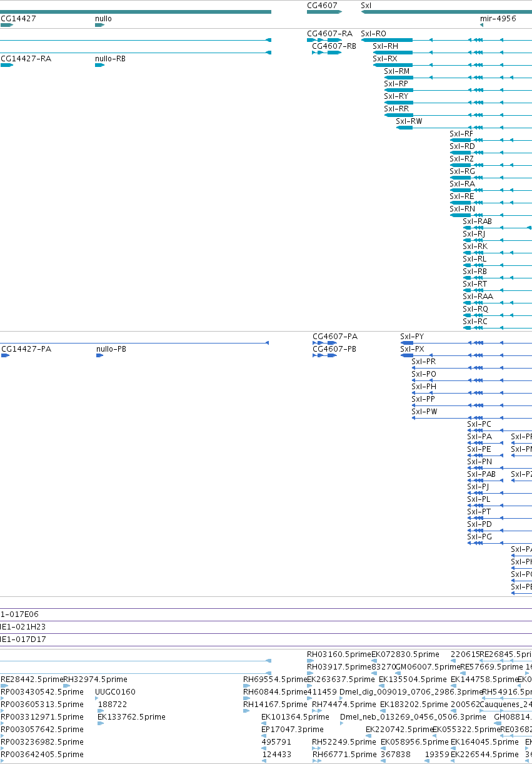Click EST EK133762.5prime
This screenshot has height=764, width=532.
click(131, 717)
